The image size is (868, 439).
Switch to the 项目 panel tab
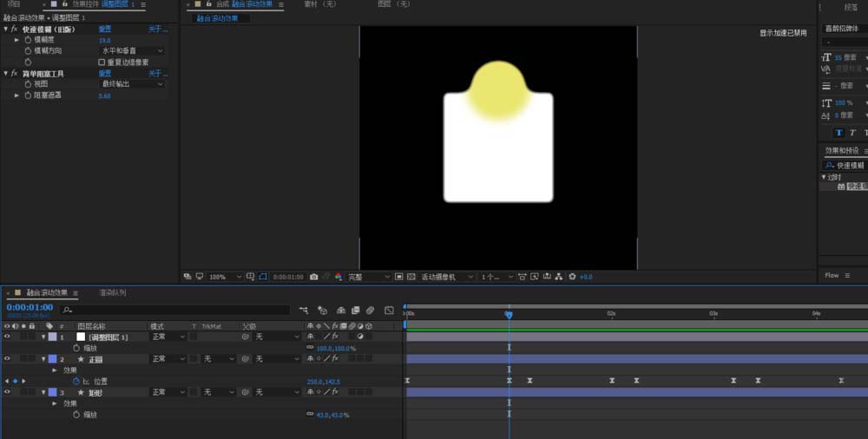pos(13,4)
